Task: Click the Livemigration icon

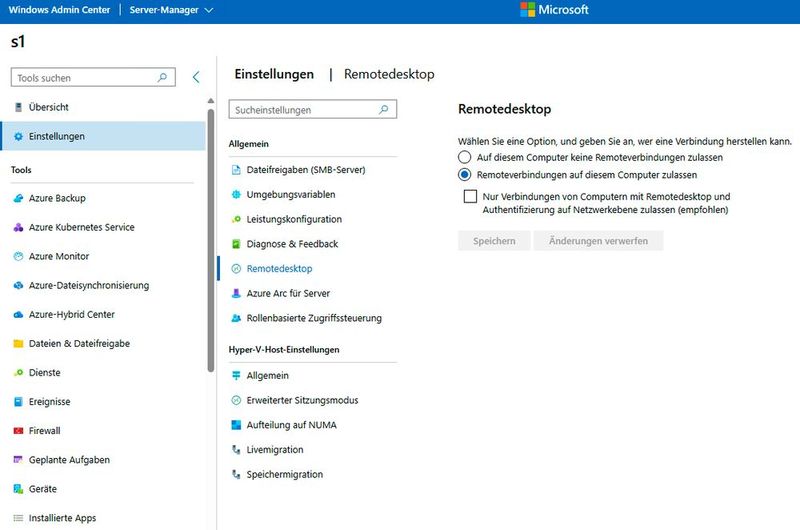Action: [236, 449]
